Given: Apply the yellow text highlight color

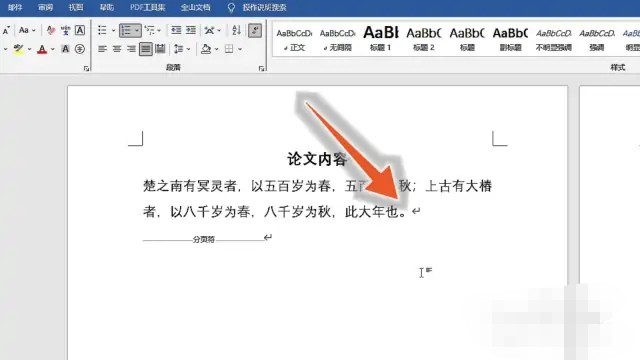Looking at the screenshot, I should pos(18,49).
